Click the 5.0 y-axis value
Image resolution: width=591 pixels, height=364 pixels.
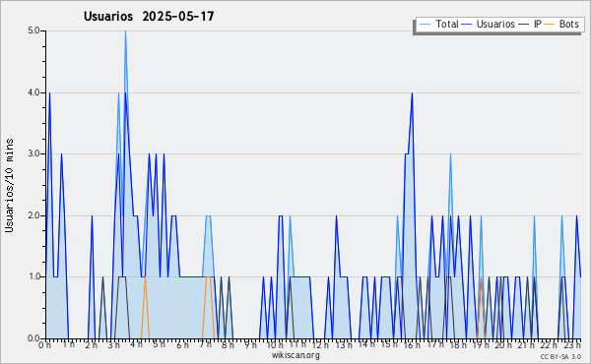(33, 30)
